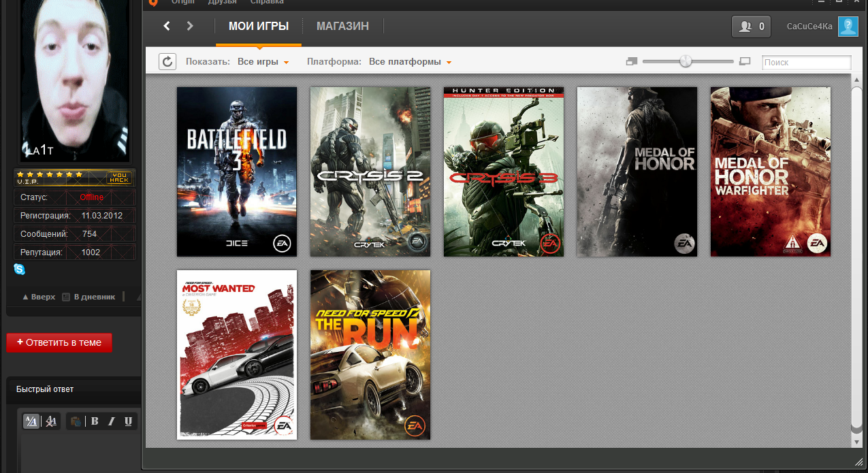Click the Платформа: label
The image size is (868, 473).
[334, 62]
